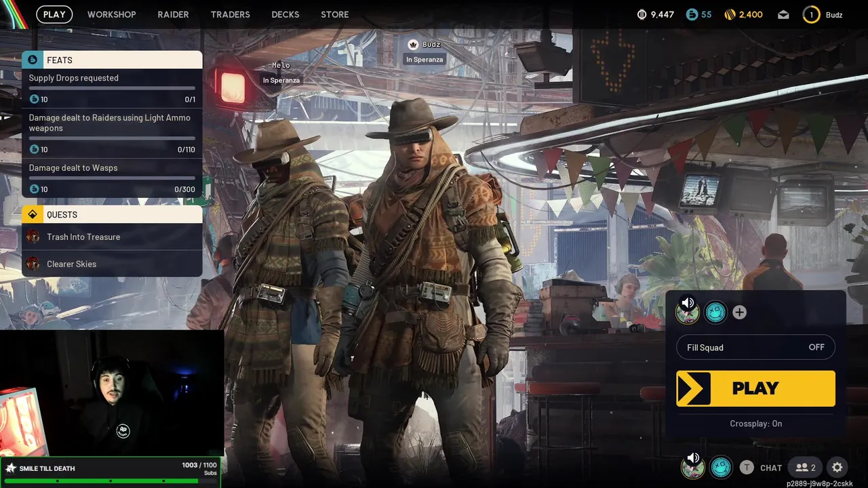This screenshot has width=868, height=488.
Task: Open Budz profile name in top bar
Action: 834,15
